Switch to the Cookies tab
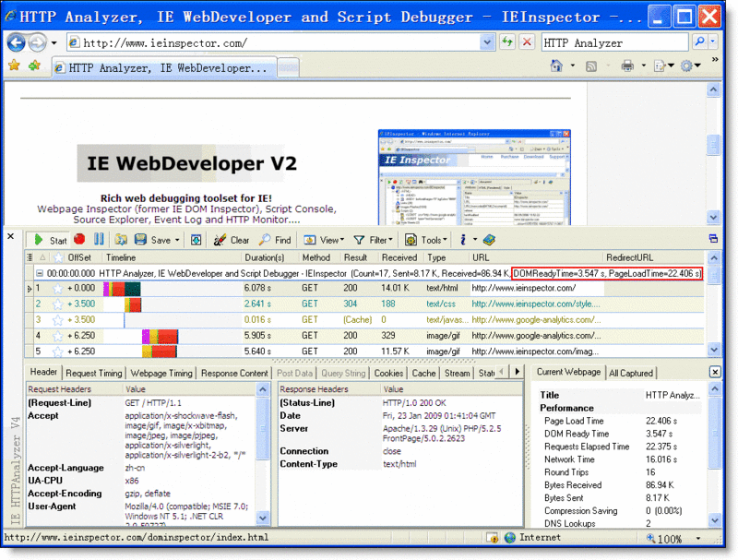This screenshot has height=560, width=738. 387,373
